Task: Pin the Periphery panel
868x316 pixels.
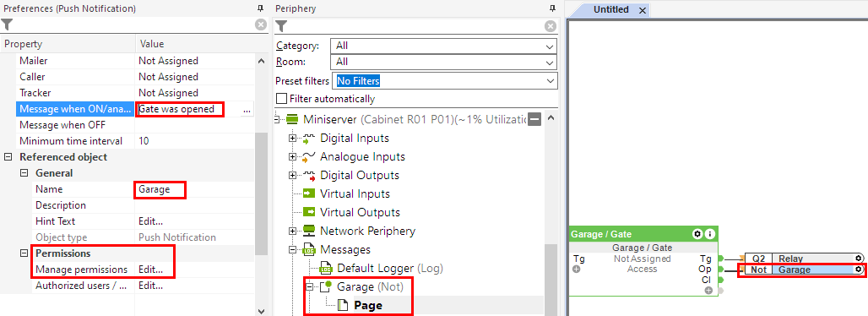Action: (551, 8)
